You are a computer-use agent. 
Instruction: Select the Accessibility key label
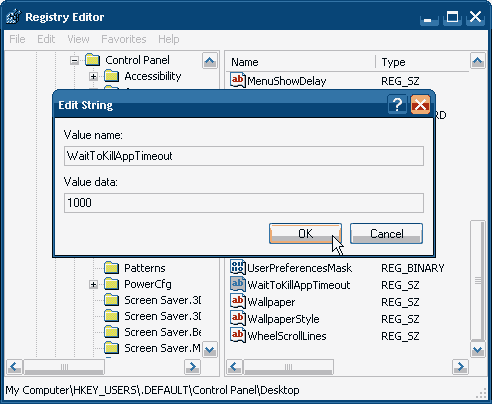point(153,76)
